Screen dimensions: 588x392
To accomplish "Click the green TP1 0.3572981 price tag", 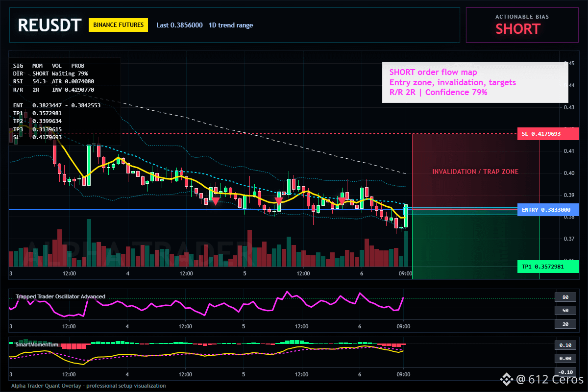I will point(548,267).
